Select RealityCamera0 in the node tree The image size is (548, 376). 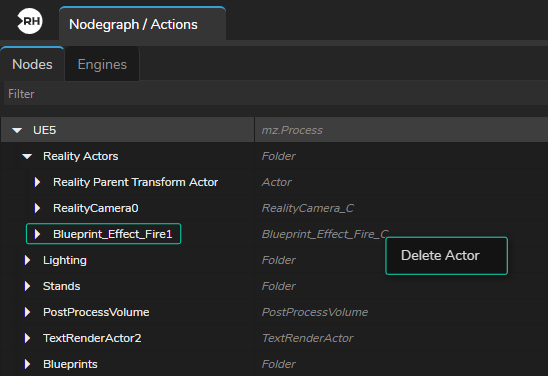coord(95,208)
